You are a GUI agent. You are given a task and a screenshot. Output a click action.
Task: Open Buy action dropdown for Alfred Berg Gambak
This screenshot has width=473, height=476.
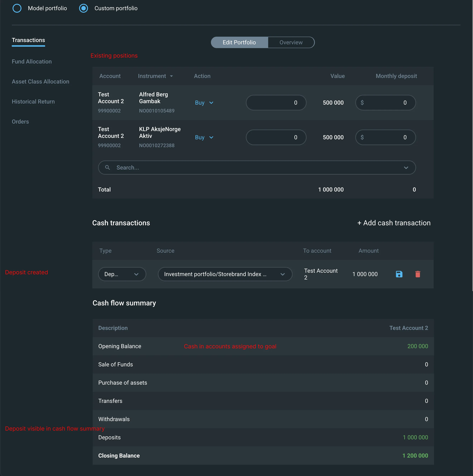tap(204, 103)
